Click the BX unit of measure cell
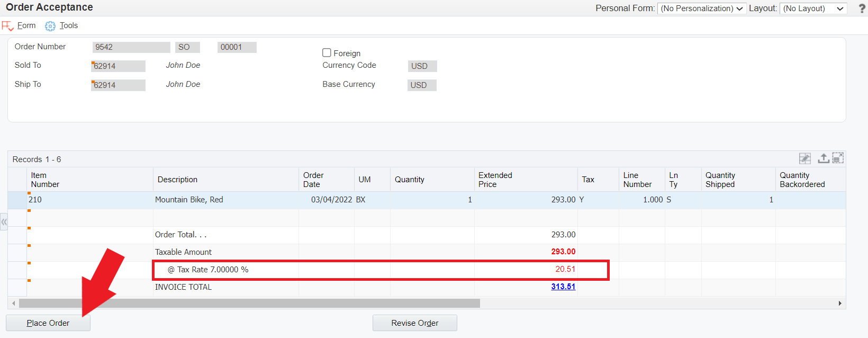 372,200
